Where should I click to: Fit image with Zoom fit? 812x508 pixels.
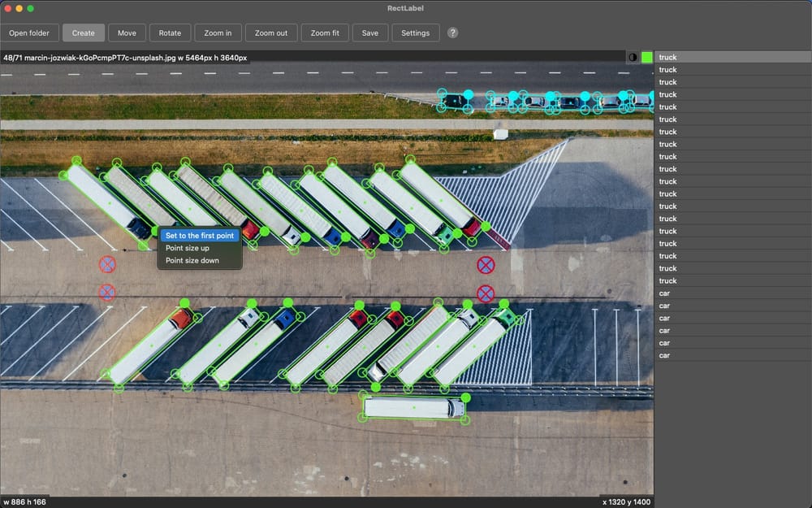tap(325, 33)
